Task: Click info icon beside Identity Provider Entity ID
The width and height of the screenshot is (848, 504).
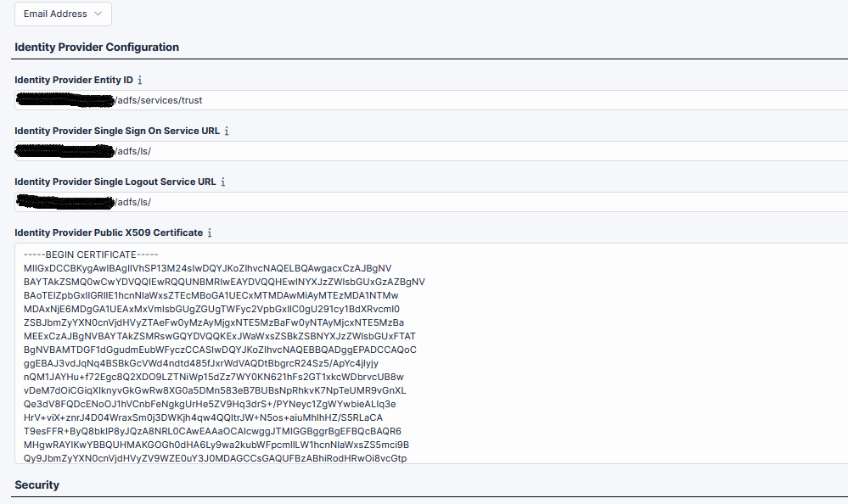Action: click(x=139, y=80)
